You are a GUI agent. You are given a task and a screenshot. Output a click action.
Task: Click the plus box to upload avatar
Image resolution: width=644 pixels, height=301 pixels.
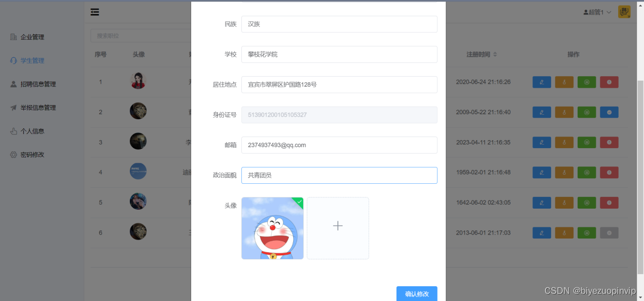pos(338,228)
